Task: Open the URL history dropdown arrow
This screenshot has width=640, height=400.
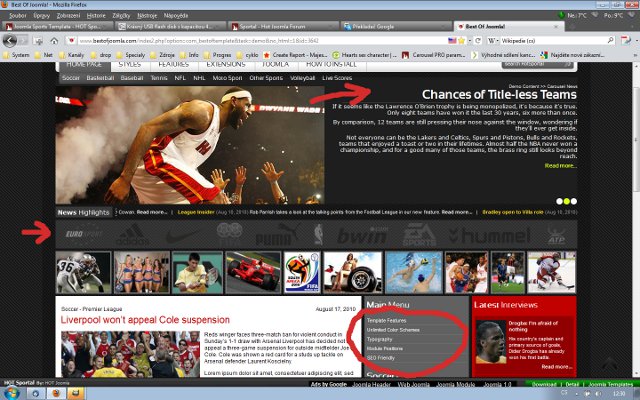Action: click(470, 40)
